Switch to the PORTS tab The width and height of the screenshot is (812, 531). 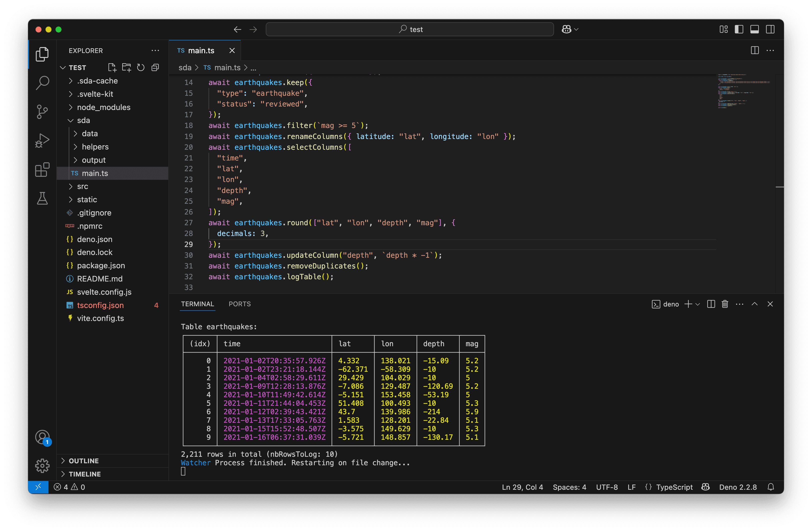(240, 304)
